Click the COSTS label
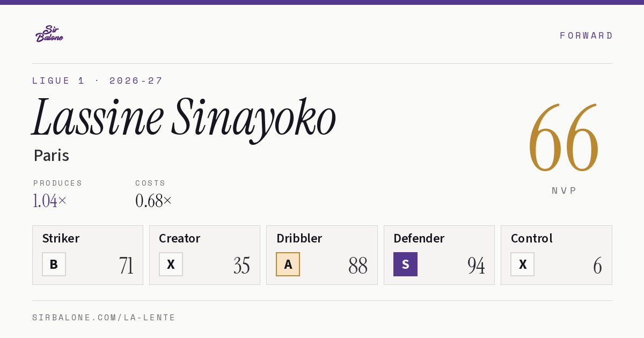 pos(151,183)
